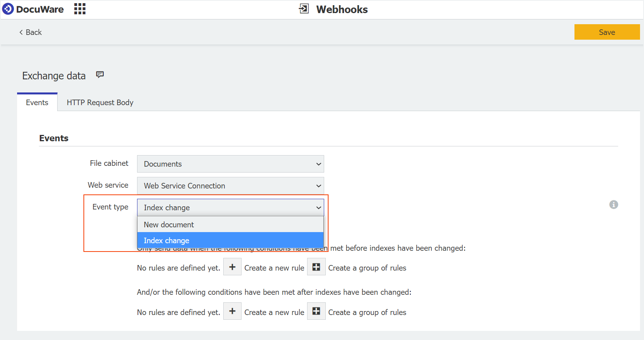644x340 pixels.
Task: Add rule group icon for after-change conditions
Action: 316,311
